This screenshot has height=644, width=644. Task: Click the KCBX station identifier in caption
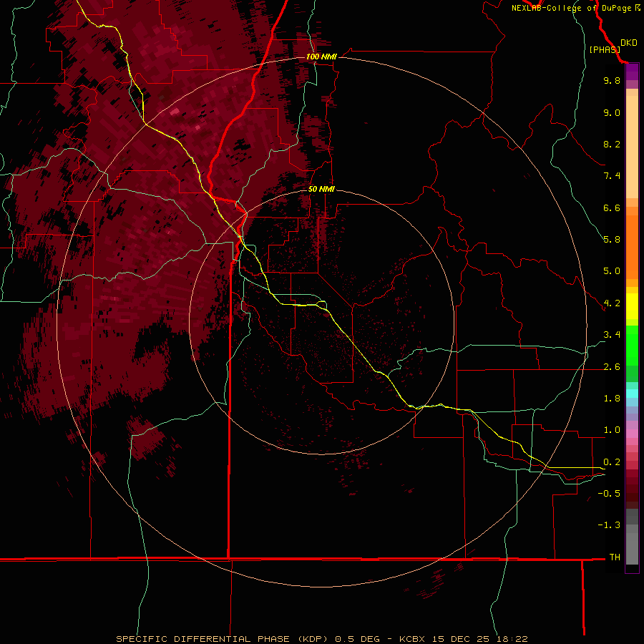[x=412, y=639]
